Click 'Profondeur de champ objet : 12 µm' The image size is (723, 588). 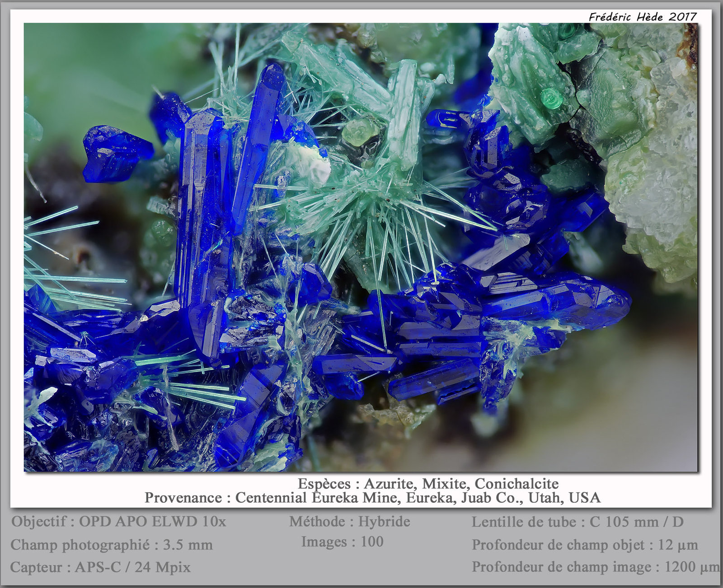pyautogui.click(x=585, y=545)
